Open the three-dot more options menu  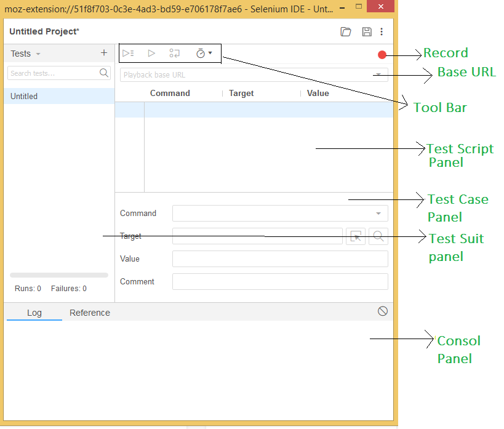pos(382,31)
